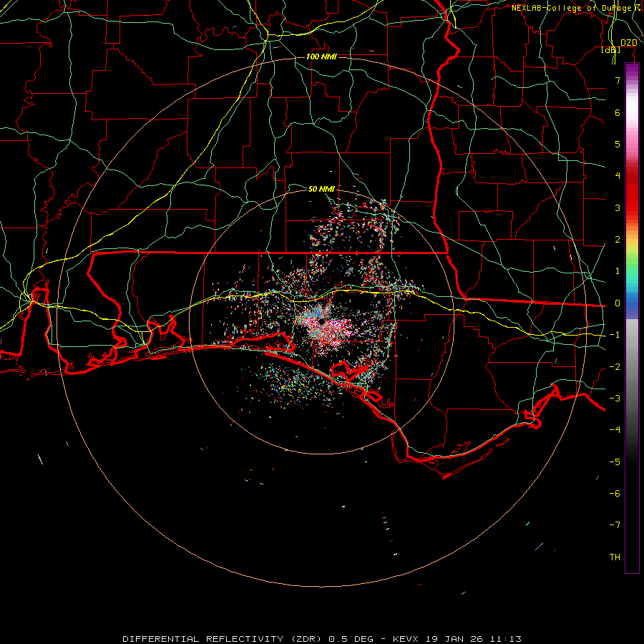The height and width of the screenshot is (644, 644).
Task: Select the -2 value on the color scale
Action: 615,367
